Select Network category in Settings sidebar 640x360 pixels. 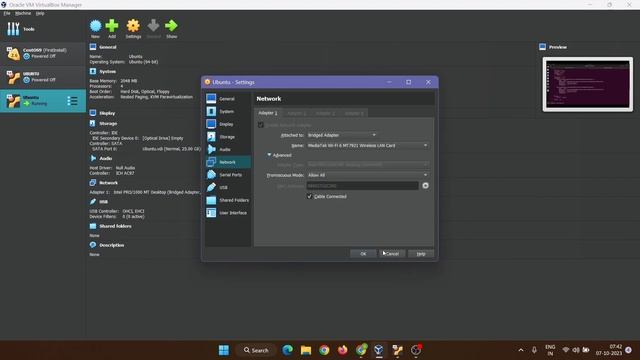tap(227, 162)
